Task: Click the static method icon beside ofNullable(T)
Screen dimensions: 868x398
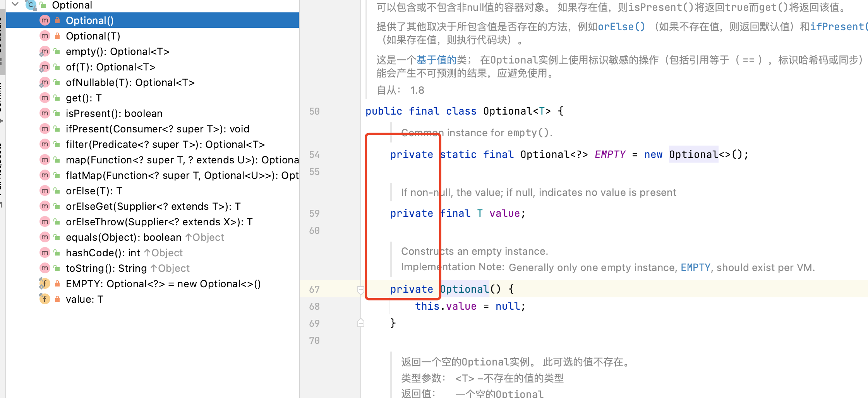Action: [x=45, y=82]
